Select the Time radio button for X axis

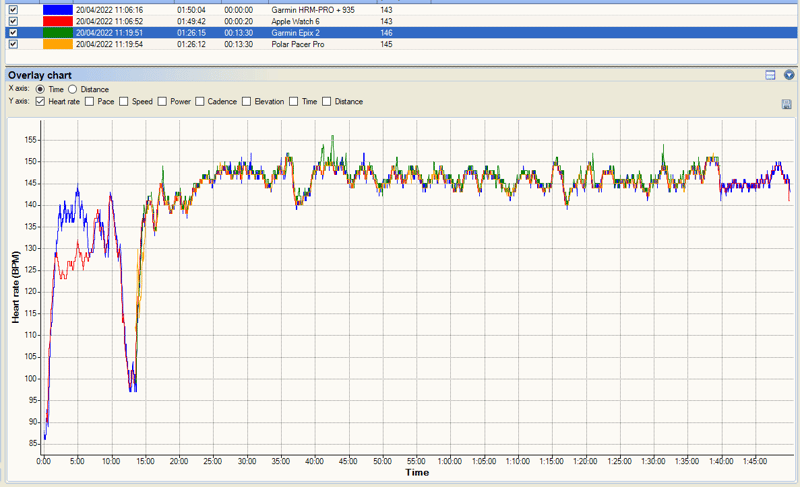click(40, 89)
